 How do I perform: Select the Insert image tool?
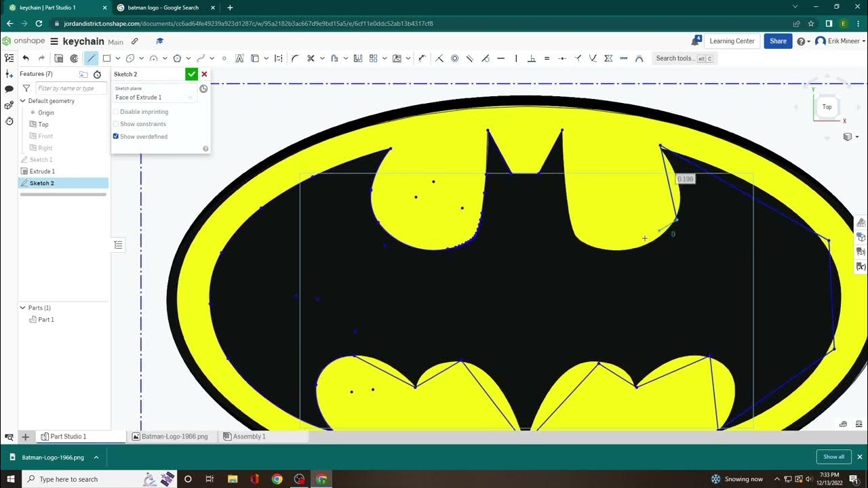397,58
